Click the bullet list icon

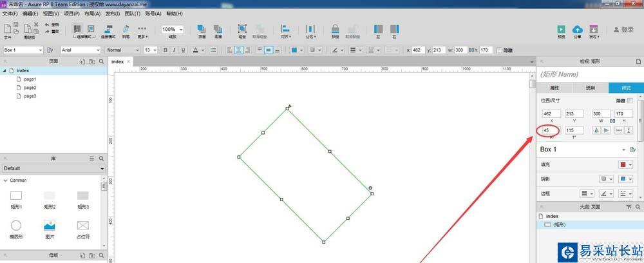214,50
